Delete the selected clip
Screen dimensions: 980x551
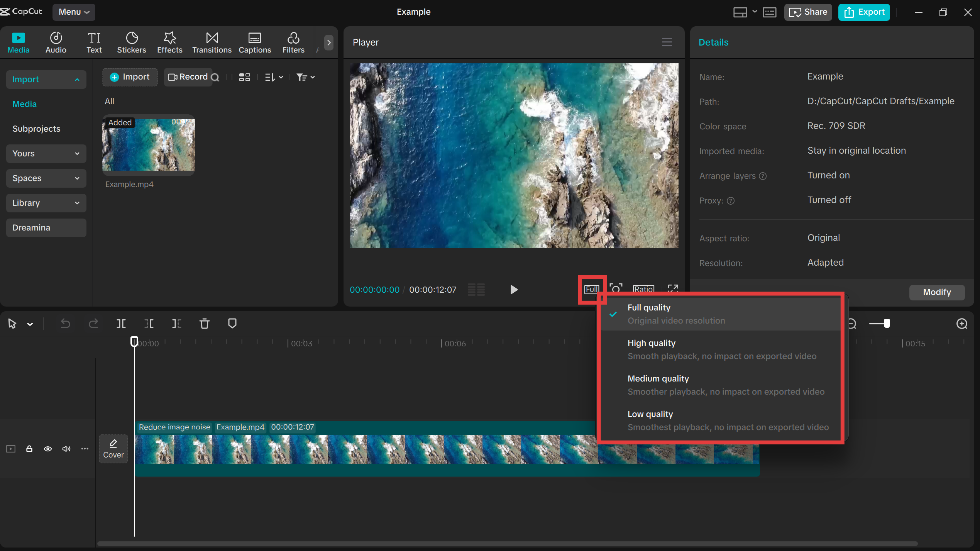click(x=204, y=324)
